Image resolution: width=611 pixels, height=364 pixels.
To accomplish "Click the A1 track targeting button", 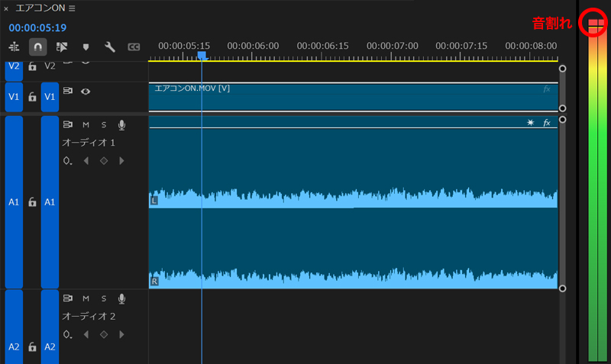I will pos(50,202).
